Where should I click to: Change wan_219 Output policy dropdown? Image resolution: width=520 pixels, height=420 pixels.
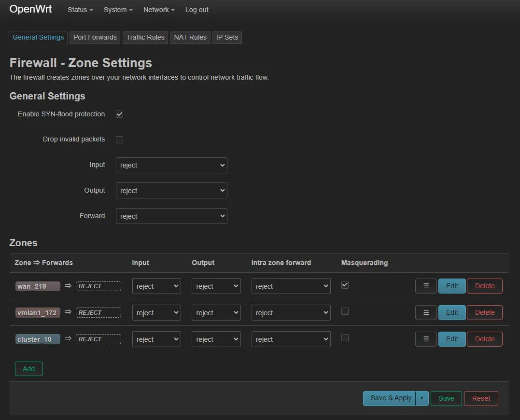pos(216,286)
